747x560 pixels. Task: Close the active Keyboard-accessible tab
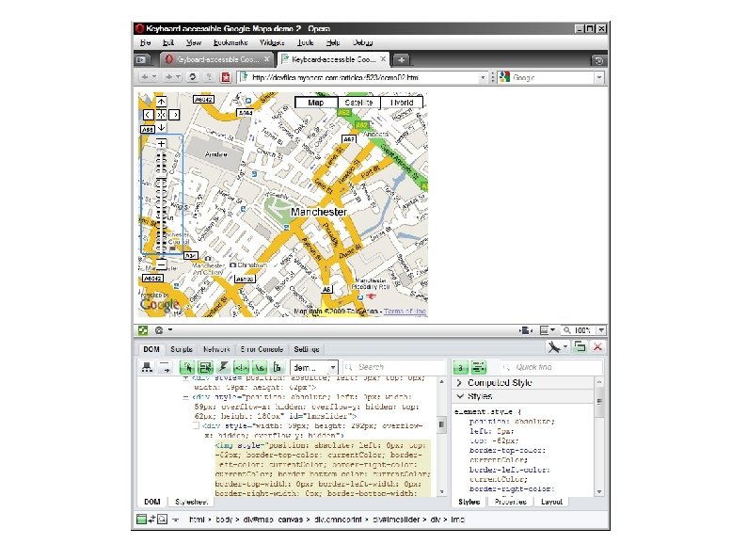coord(383,59)
